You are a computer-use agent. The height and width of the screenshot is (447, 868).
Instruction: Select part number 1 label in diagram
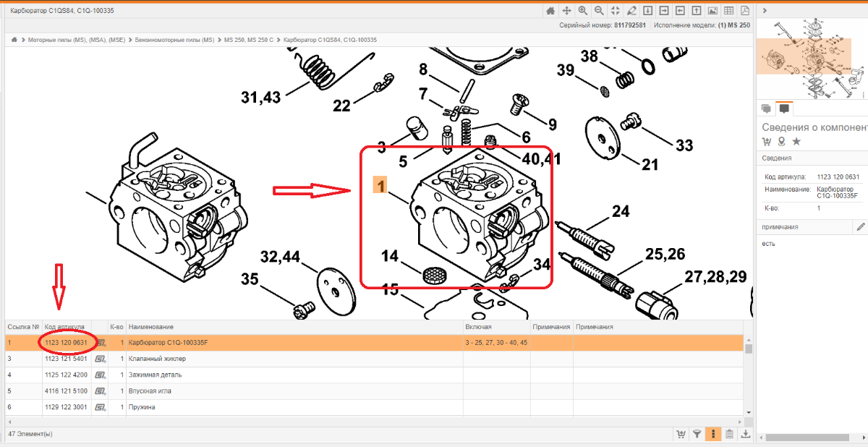(x=380, y=185)
